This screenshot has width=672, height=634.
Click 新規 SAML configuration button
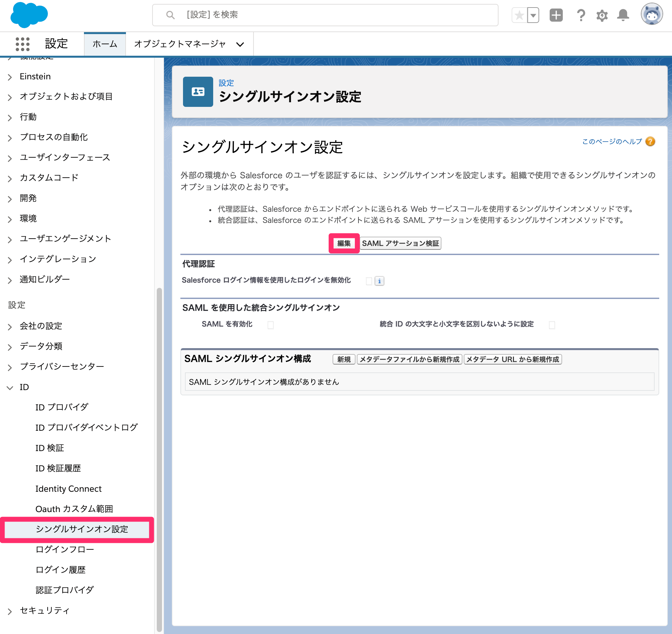tap(344, 359)
